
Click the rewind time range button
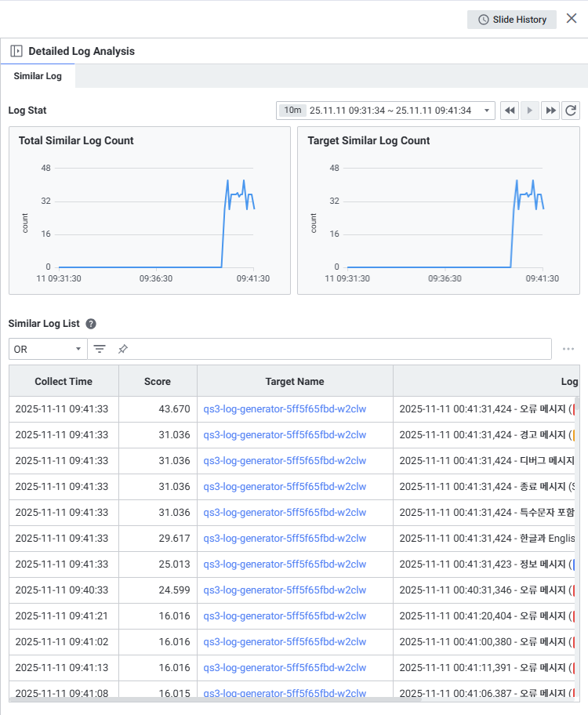coord(510,111)
